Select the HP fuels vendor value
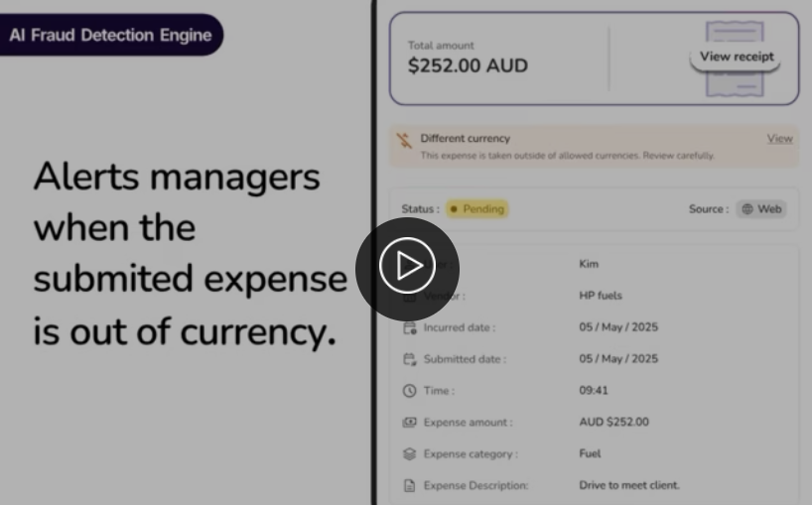The image size is (812, 505). pyautogui.click(x=601, y=296)
